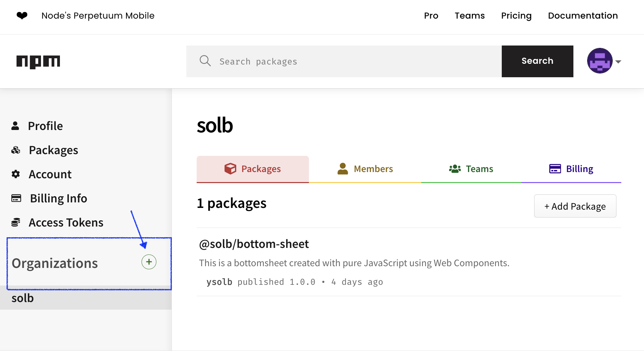Click the Packages boxes icon in sidebar
The width and height of the screenshot is (644, 351).
click(x=15, y=150)
